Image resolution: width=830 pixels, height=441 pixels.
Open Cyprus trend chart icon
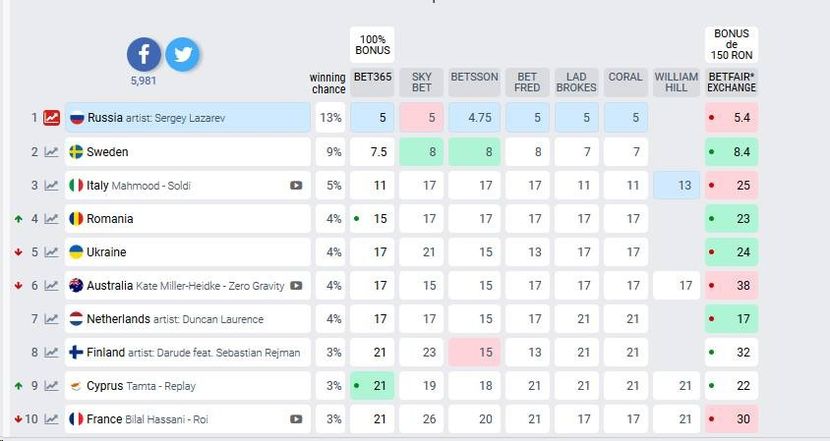pyautogui.click(x=51, y=386)
